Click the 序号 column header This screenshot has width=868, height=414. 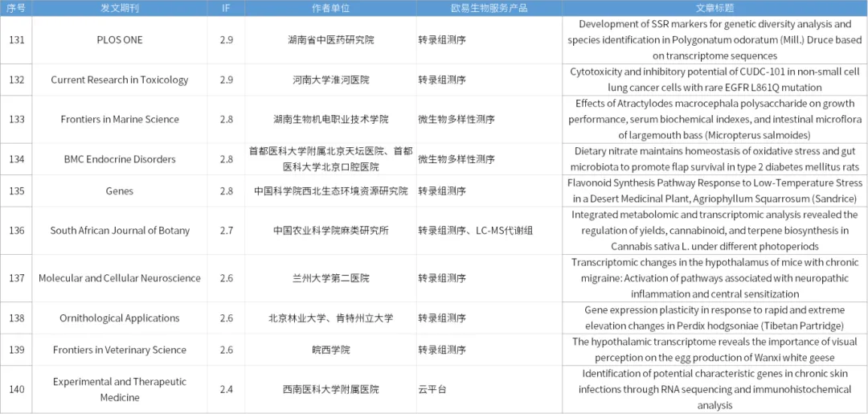(16, 8)
